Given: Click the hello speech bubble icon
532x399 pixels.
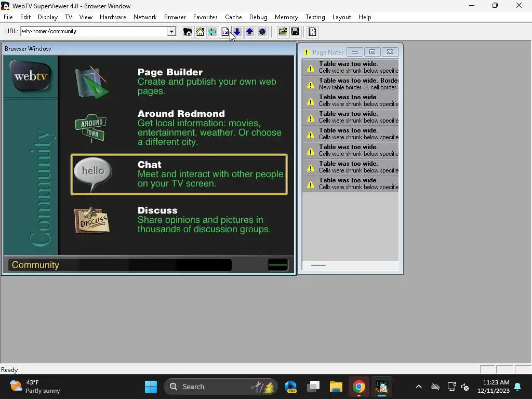Looking at the screenshot, I should pyautogui.click(x=92, y=175).
